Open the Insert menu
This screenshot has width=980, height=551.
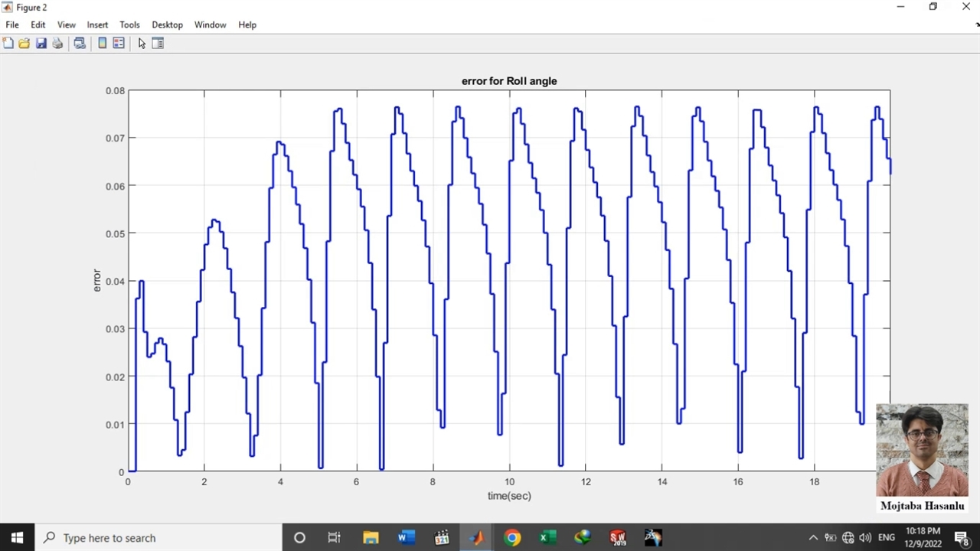[x=97, y=24]
